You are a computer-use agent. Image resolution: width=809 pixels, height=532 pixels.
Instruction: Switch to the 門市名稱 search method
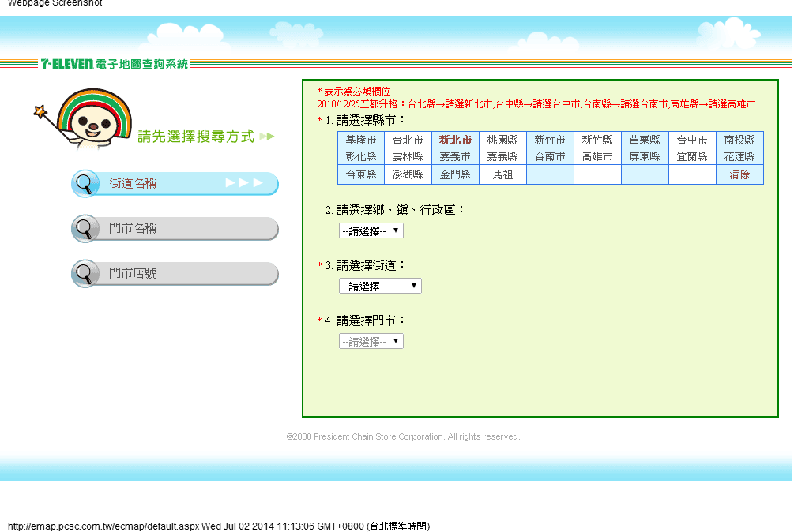174,228
